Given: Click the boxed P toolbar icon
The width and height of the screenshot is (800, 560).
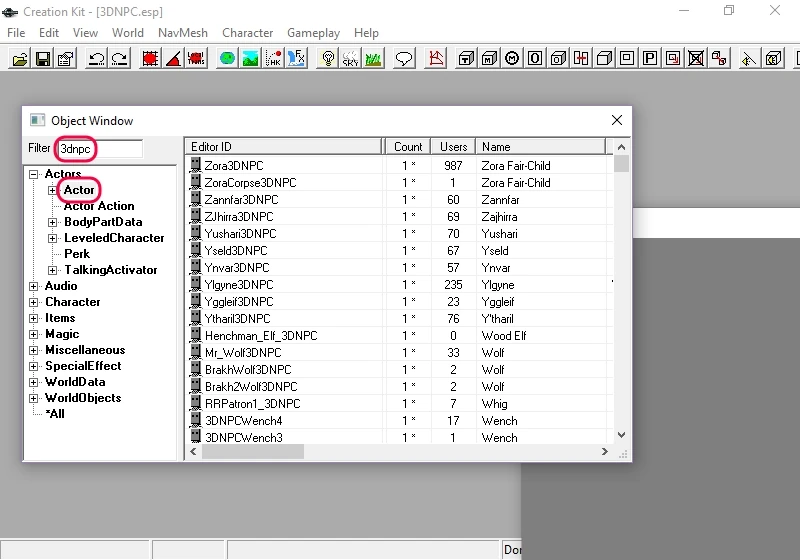Looking at the screenshot, I should 650,59.
